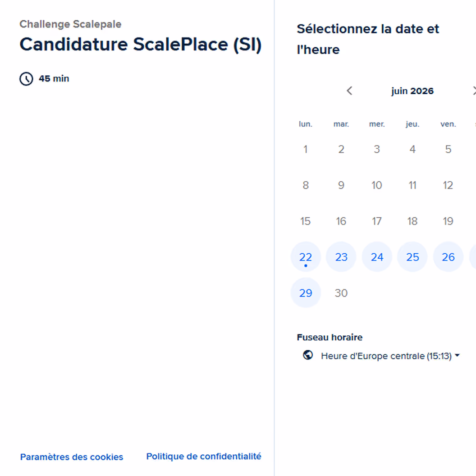This screenshot has height=476, width=476.
Task: Choose Monday June 29
Action: click(x=306, y=293)
